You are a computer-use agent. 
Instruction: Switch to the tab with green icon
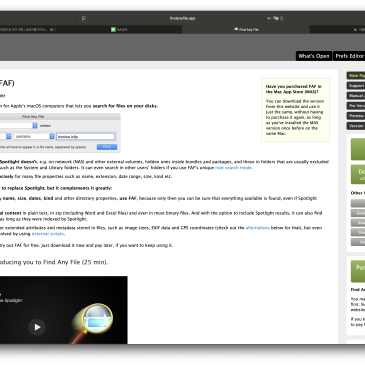(119, 29)
